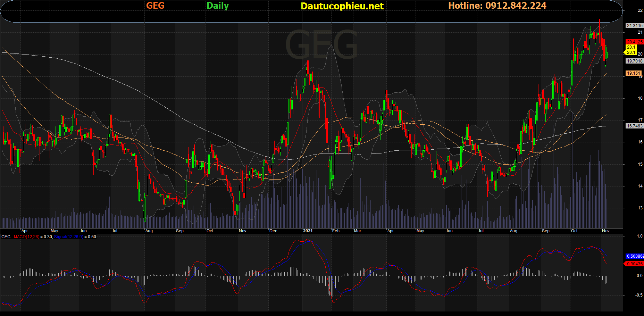Select the red 20.4125 price tag

point(634,42)
